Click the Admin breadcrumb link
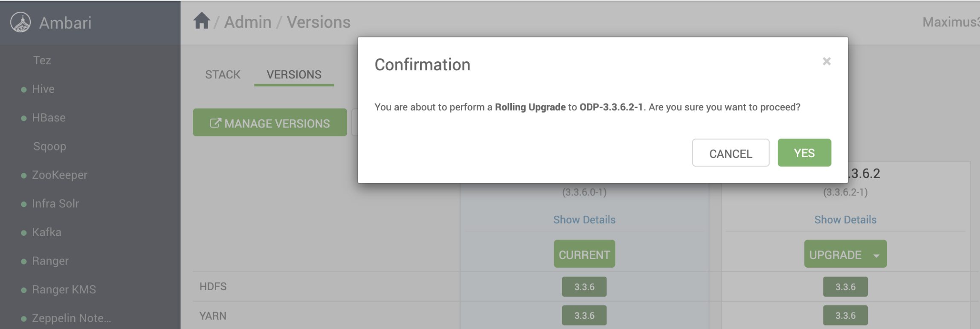The height and width of the screenshot is (329, 980). [x=248, y=22]
